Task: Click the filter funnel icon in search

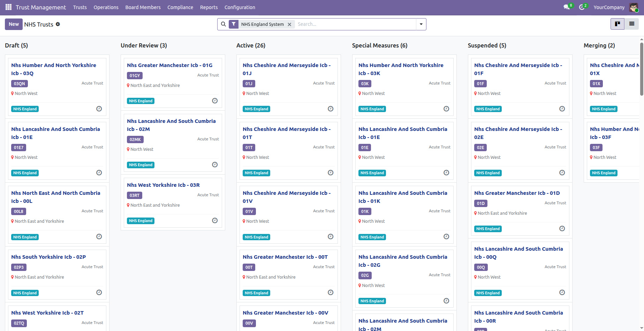Action: 234,24
